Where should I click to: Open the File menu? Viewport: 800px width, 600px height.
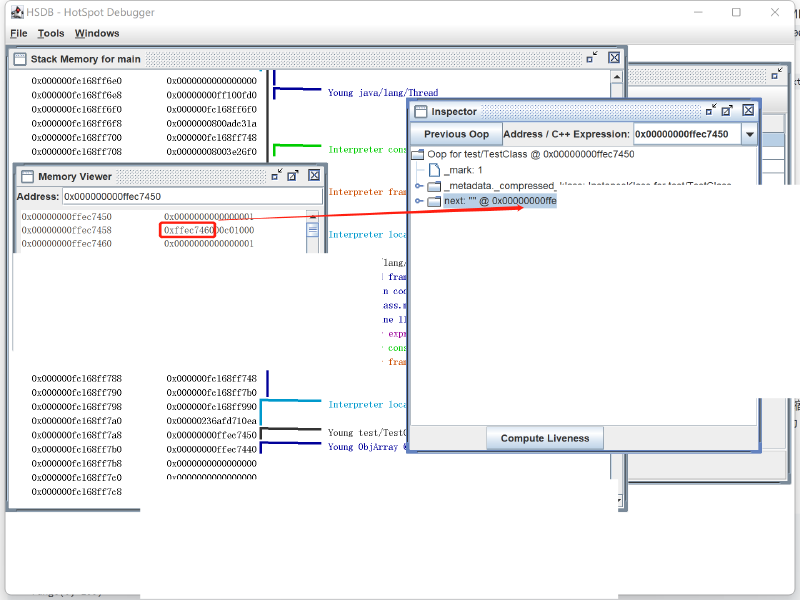pyautogui.click(x=19, y=33)
